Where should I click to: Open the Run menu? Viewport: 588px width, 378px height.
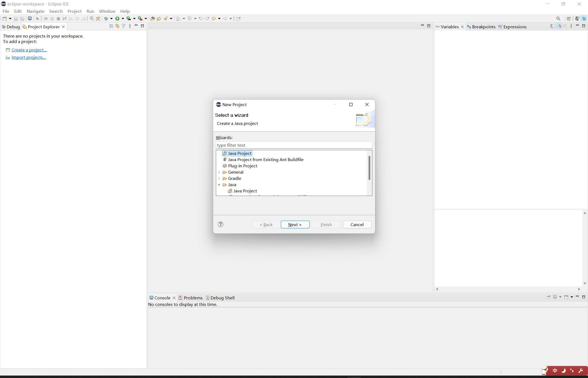(90, 11)
